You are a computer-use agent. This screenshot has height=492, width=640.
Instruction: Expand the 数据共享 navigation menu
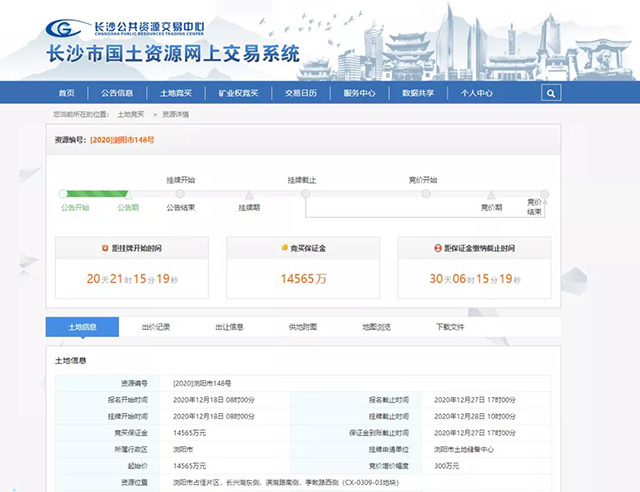click(418, 93)
